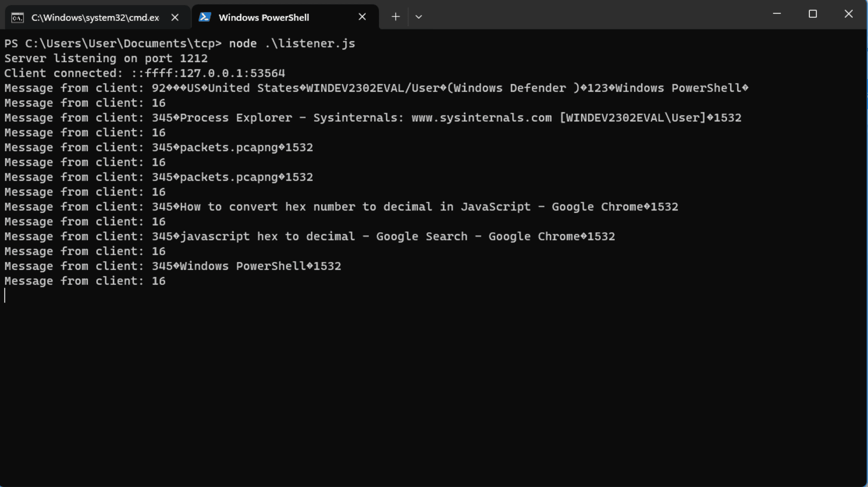Screen dimensions: 868x487
Task: Click the 'node .\listener.js' command text
Action: pyautogui.click(x=292, y=43)
